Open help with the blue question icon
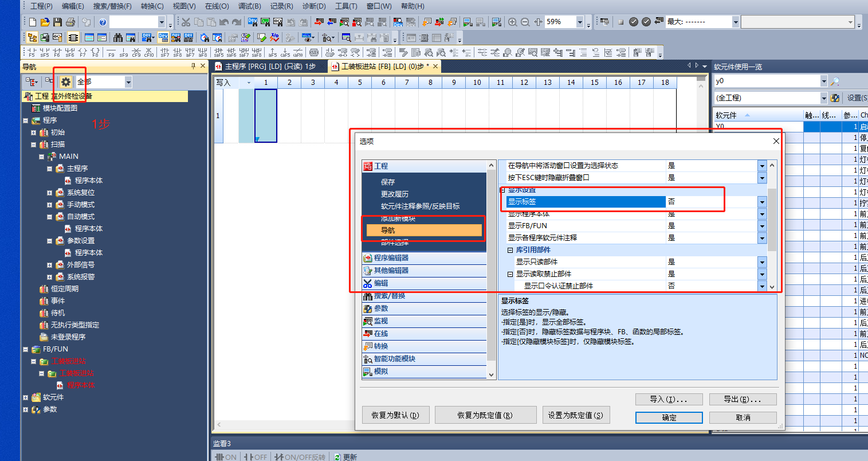 103,22
